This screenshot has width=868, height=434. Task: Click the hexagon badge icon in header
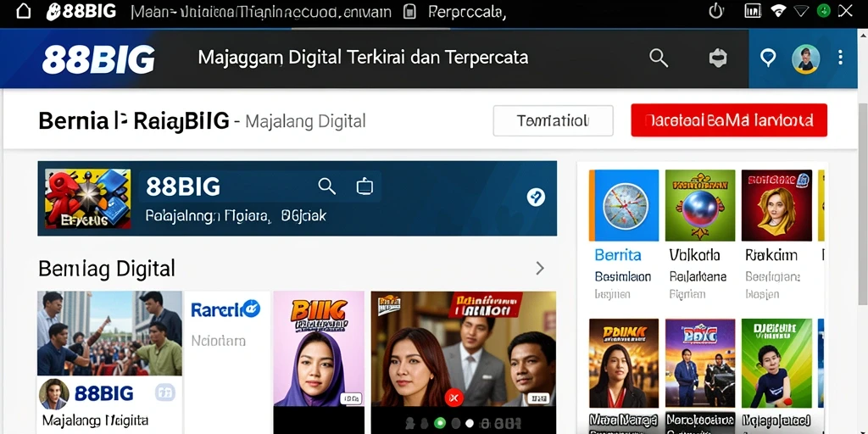[718, 58]
